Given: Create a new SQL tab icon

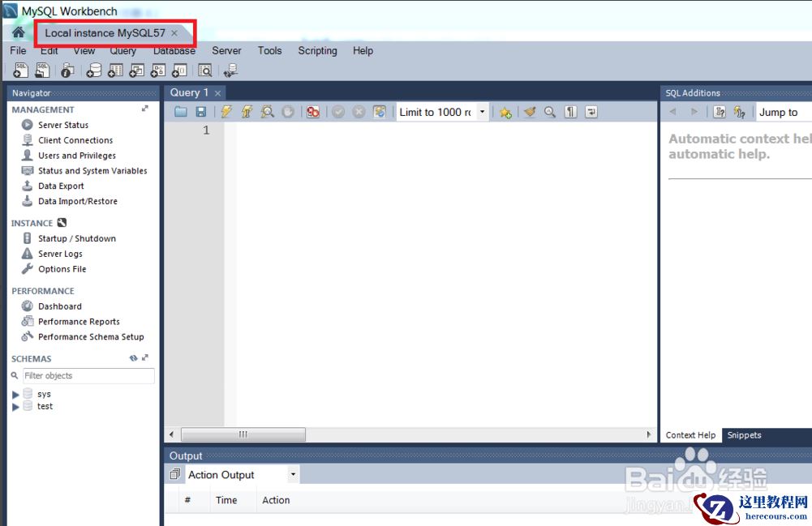Looking at the screenshot, I should [x=21, y=70].
